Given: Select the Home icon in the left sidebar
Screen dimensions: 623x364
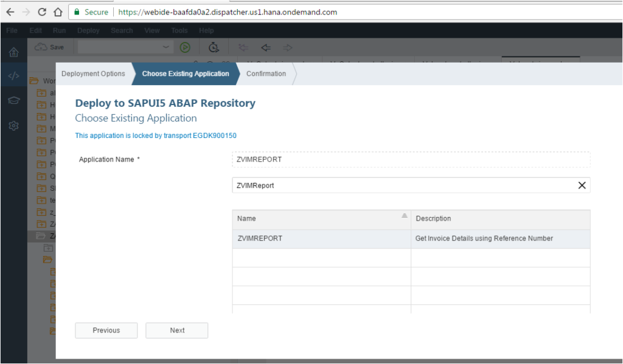Looking at the screenshot, I should 13,52.
